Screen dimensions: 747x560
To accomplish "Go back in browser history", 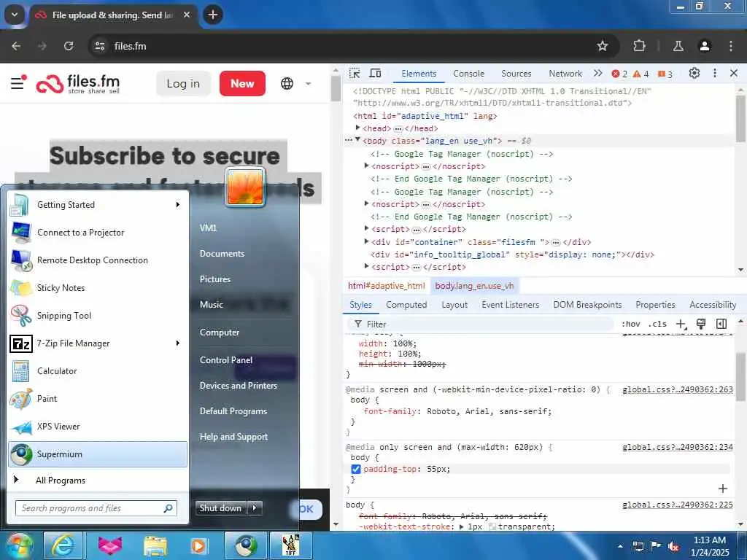I will (x=16, y=46).
